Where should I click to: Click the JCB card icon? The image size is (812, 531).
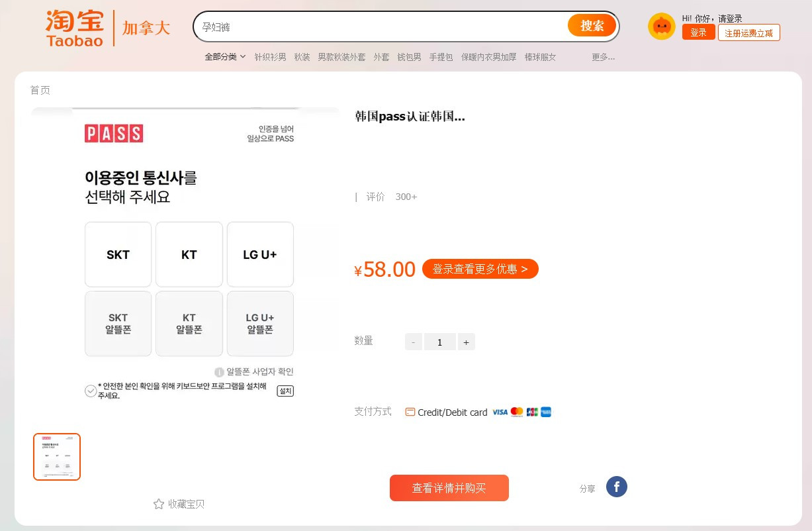(532, 412)
